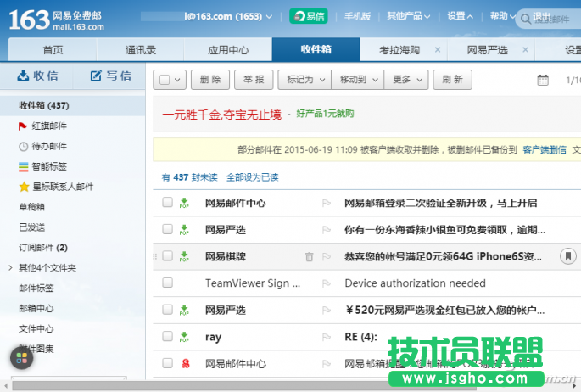This screenshot has height=392, width=581.
Task: Open the 易信 green icon button
Action: point(308,16)
